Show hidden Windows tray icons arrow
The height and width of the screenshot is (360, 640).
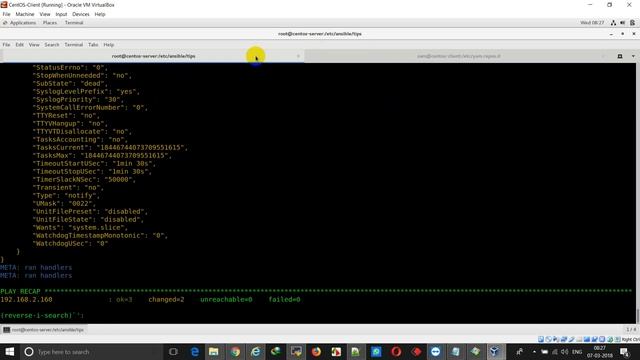point(534,351)
